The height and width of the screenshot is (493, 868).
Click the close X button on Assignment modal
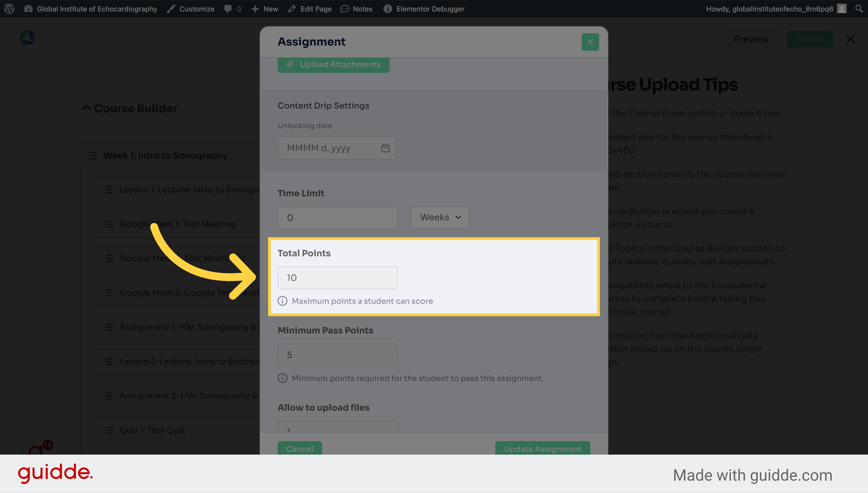(x=590, y=42)
